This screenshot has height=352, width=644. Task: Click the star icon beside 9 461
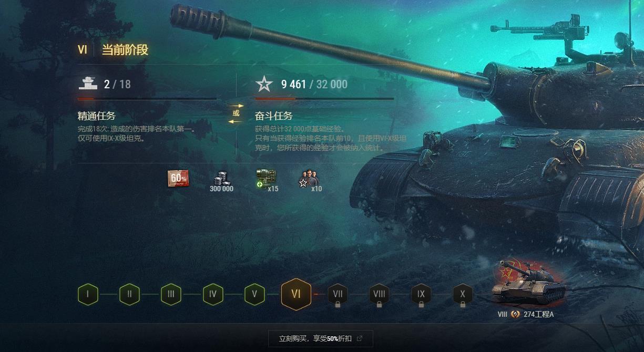(x=264, y=84)
